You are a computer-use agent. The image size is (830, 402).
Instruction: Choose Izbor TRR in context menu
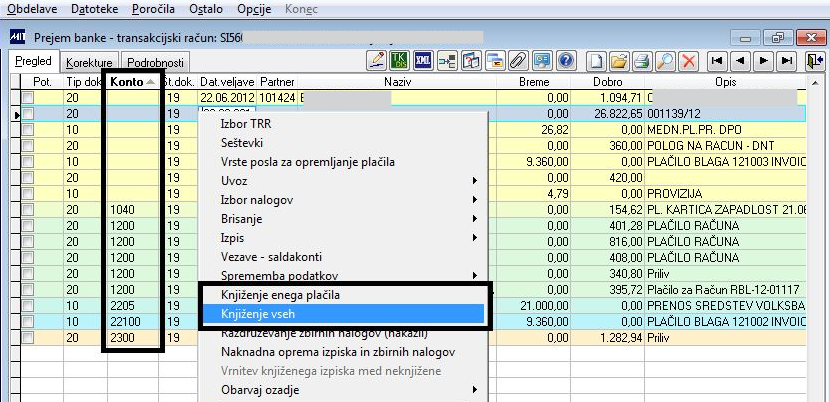[341, 124]
